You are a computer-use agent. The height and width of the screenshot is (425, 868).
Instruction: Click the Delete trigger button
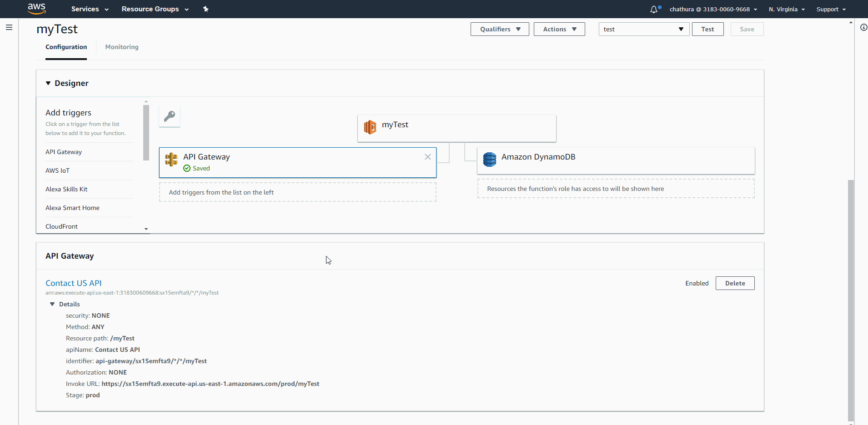coord(735,283)
